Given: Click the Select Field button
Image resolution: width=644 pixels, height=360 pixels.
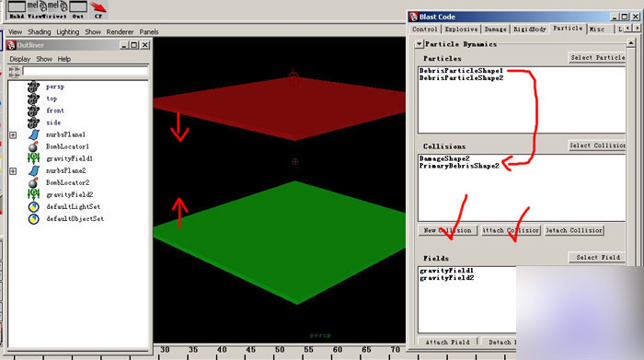Looking at the screenshot, I should pyautogui.click(x=597, y=258).
